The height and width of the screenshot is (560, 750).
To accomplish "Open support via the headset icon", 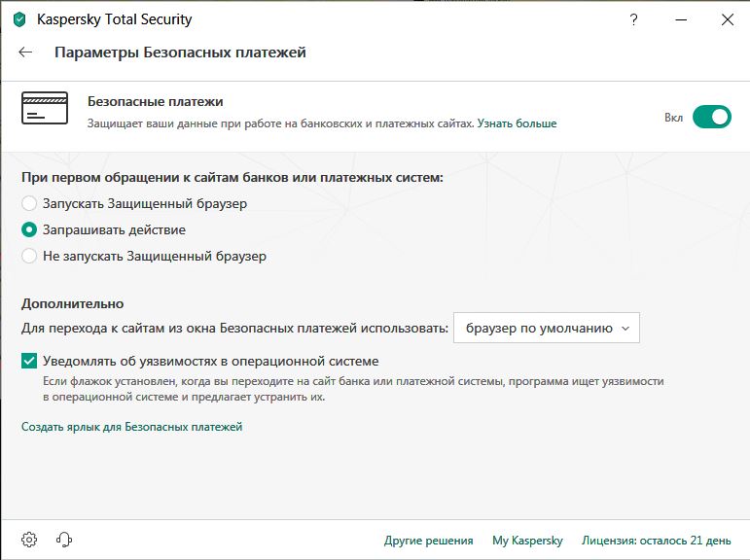I will (x=64, y=540).
